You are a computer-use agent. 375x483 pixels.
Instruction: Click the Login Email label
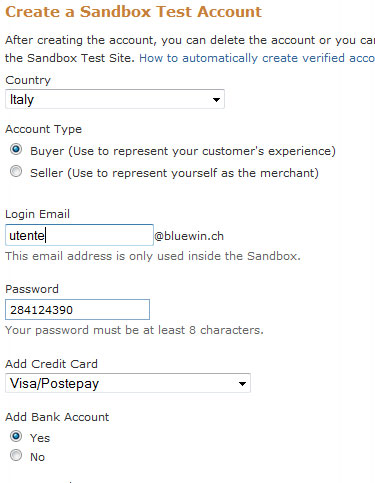click(37, 214)
